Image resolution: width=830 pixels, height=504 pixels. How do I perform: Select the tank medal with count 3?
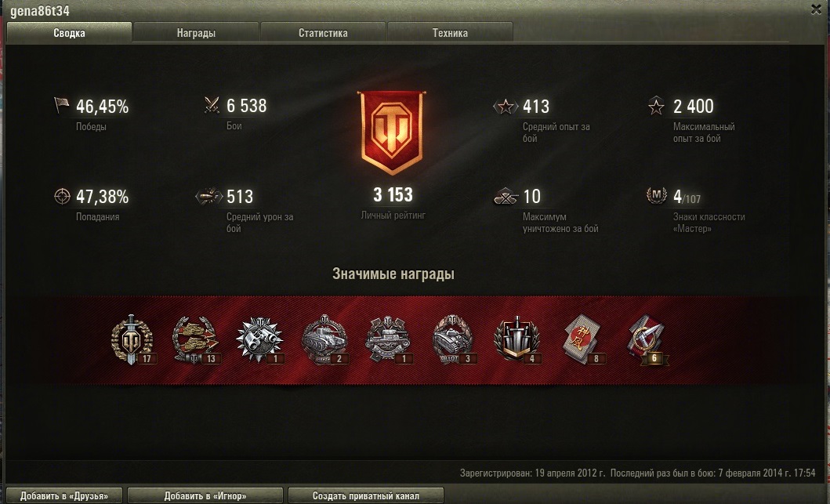pyautogui.click(x=452, y=339)
